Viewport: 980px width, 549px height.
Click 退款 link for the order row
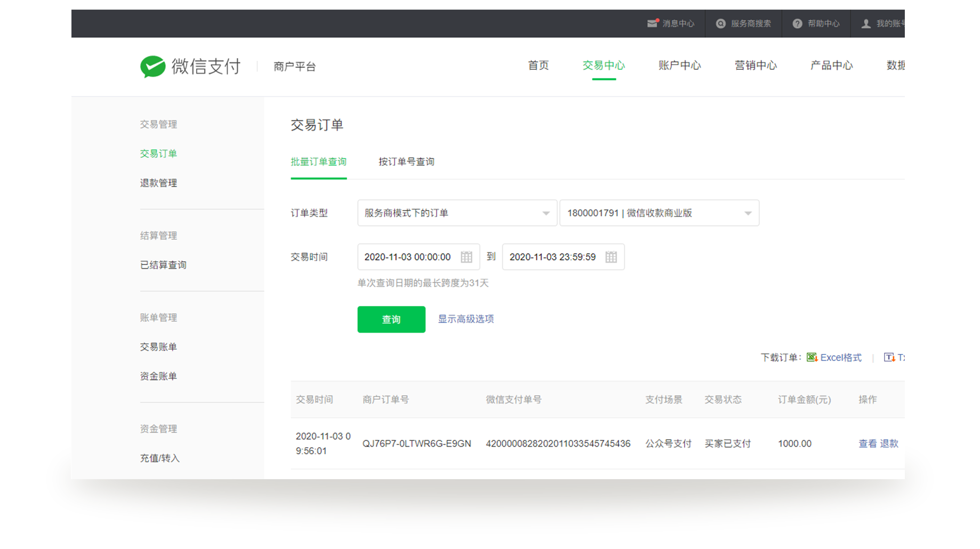pos(889,443)
